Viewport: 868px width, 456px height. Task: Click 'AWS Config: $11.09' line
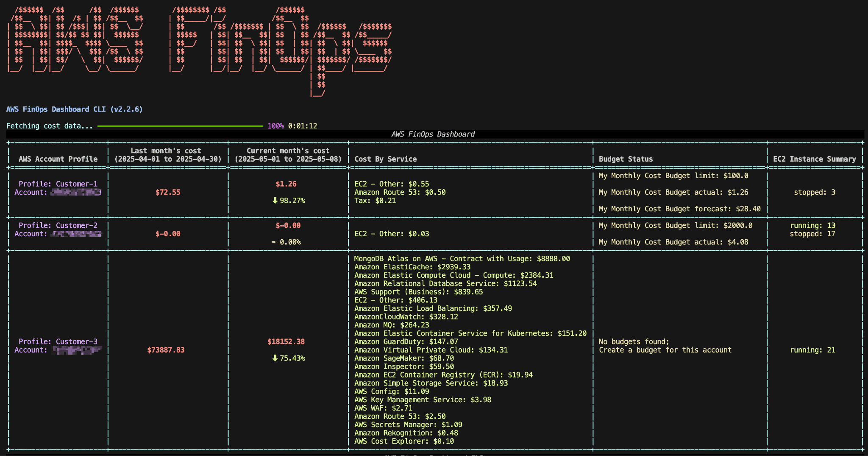(392, 392)
